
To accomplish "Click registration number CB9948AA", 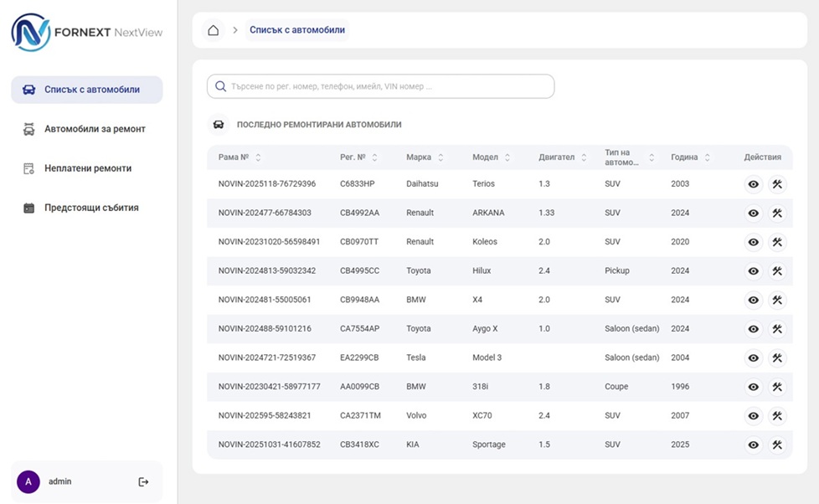I will tap(359, 300).
